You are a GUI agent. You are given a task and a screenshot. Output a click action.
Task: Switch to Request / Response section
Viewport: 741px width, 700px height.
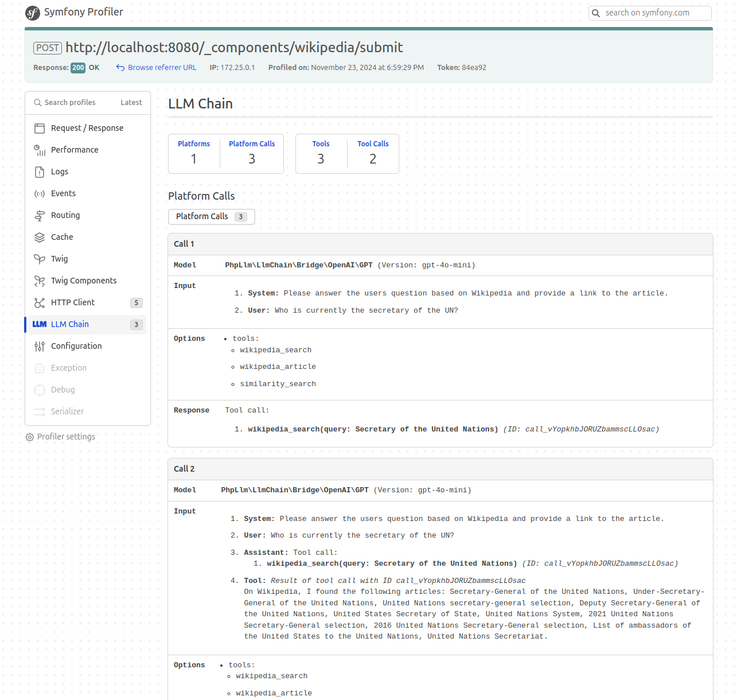(87, 128)
